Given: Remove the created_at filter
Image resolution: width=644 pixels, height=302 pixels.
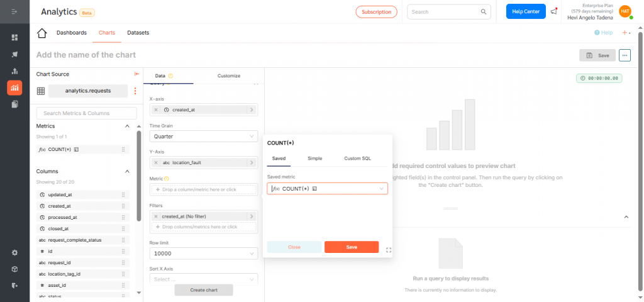Looking at the screenshot, I should click(x=156, y=216).
